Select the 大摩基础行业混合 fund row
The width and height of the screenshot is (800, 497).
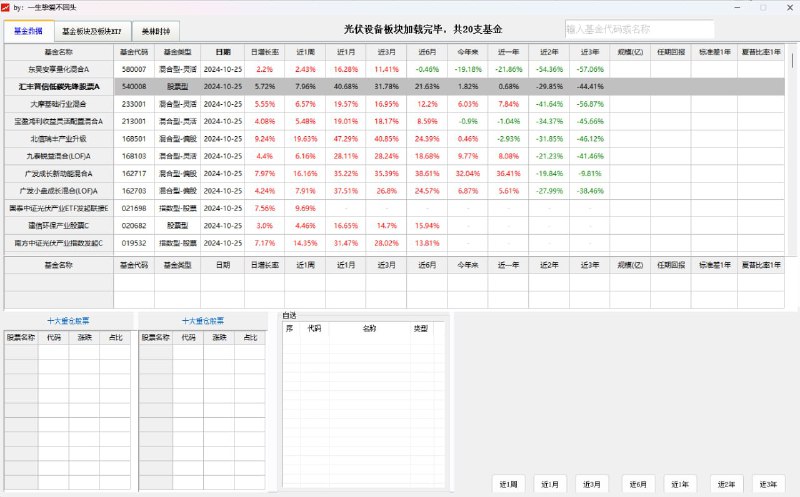(x=59, y=103)
